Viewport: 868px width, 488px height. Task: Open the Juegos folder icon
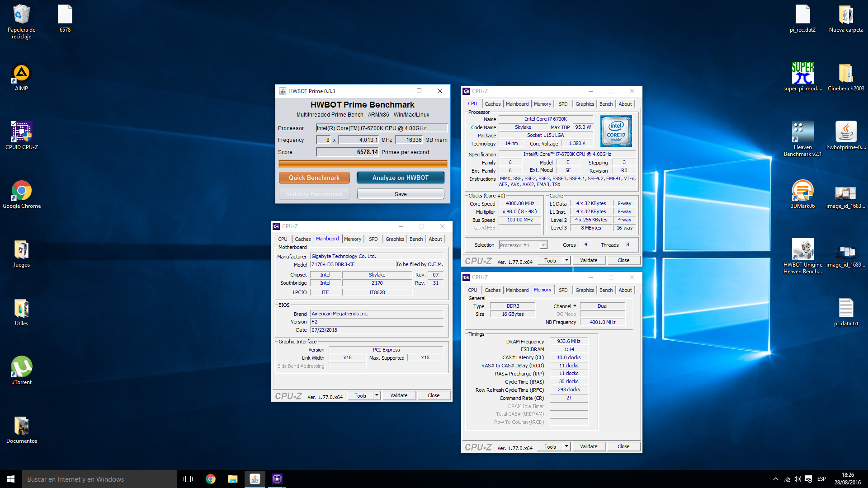(21, 254)
